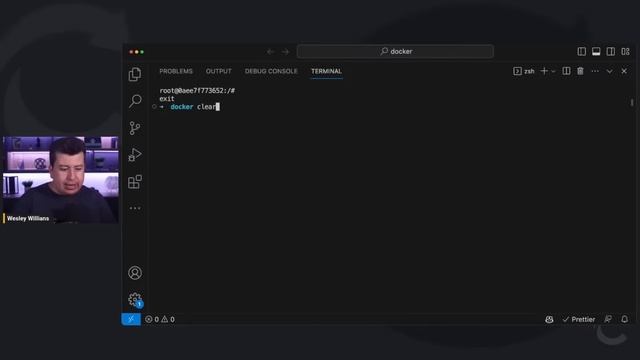Split the terminal
640x360 pixels.
[x=566, y=71]
